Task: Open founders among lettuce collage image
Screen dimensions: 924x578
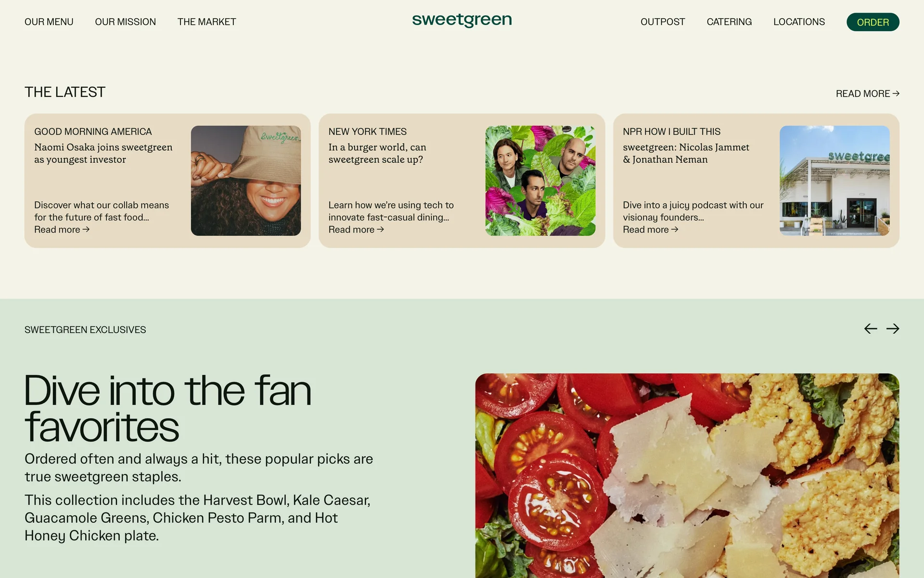Action: (x=540, y=181)
